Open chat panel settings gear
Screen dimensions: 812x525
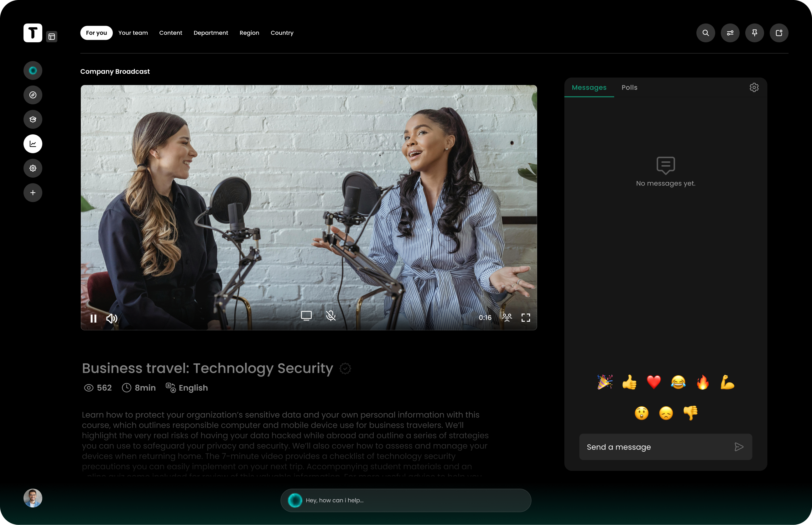pos(754,88)
